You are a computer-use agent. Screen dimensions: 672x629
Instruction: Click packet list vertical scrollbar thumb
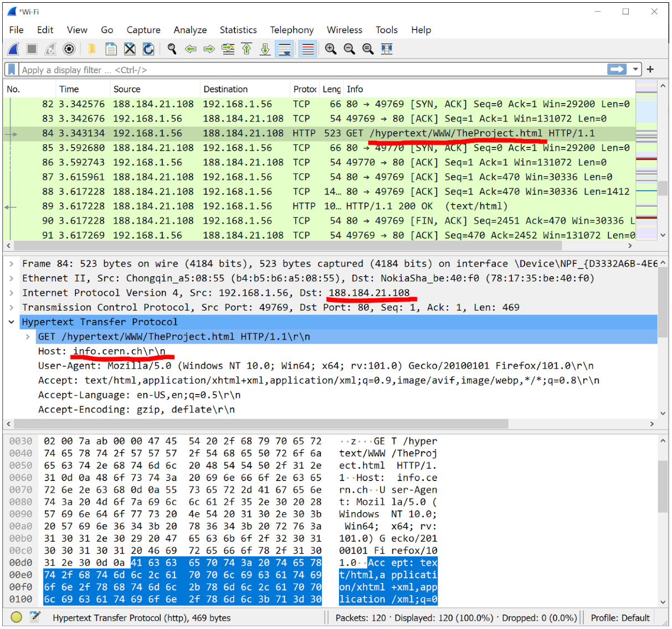point(663,188)
